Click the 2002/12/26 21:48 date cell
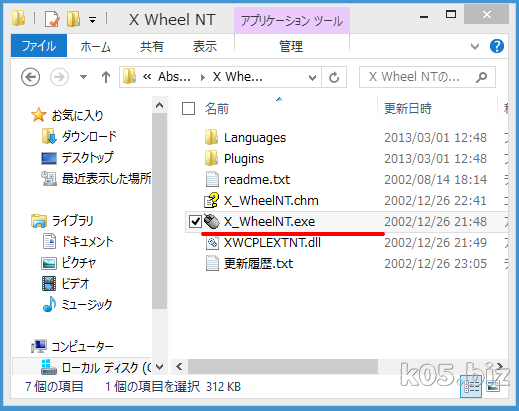The image size is (519, 411). pyautogui.click(x=435, y=222)
